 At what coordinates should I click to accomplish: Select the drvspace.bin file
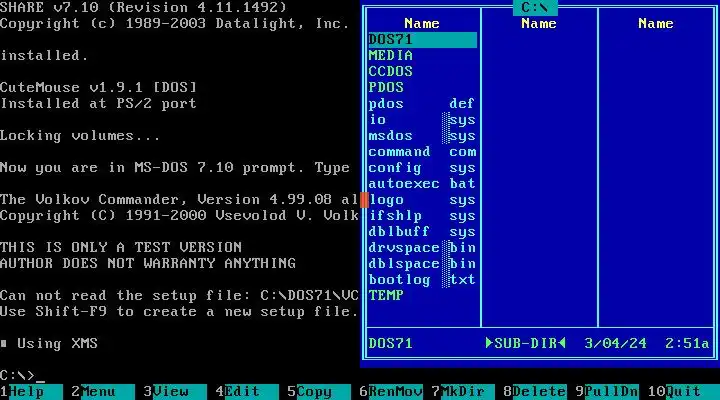422,248
